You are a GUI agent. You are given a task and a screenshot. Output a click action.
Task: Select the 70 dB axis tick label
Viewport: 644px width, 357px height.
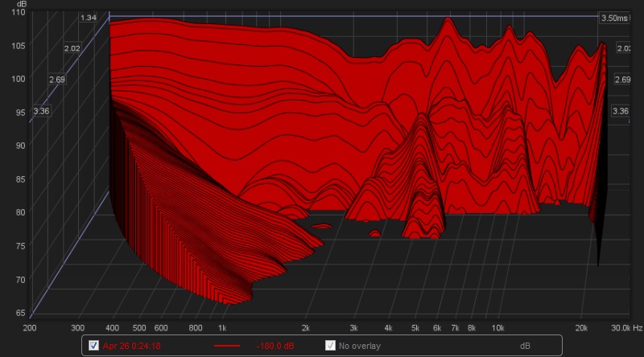pos(21,280)
